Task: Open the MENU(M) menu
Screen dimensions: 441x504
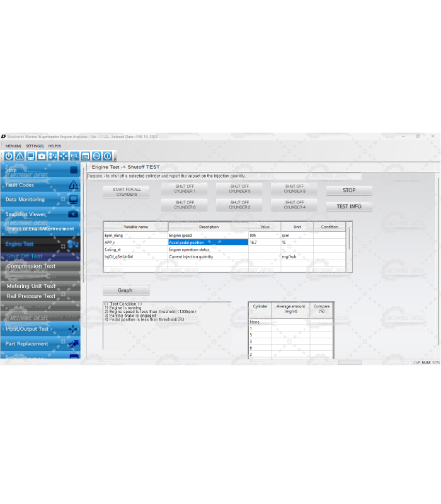Action: [x=13, y=146]
